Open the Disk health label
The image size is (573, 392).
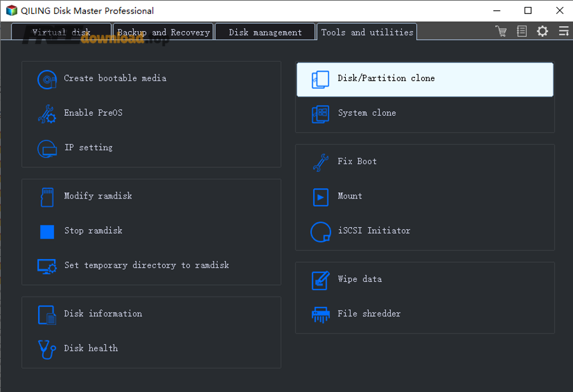91,348
